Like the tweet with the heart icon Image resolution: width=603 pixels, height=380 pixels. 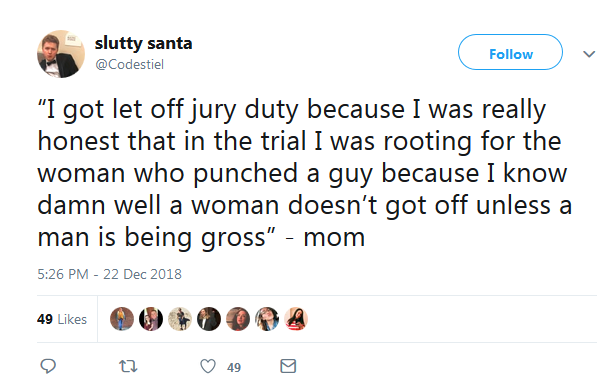pyautogui.click(x=208, y=366)
